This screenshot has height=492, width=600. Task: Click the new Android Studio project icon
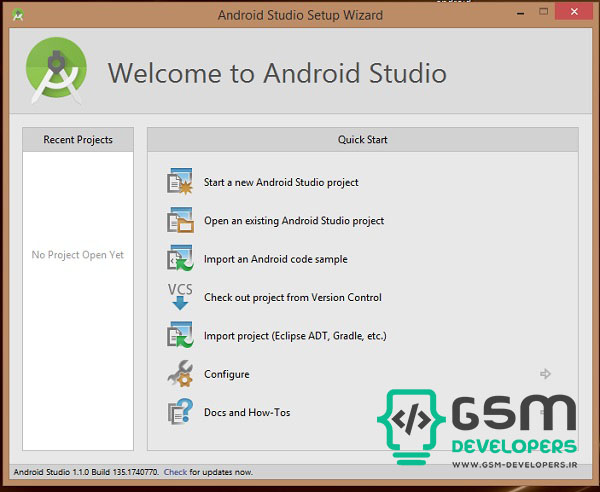180,181
